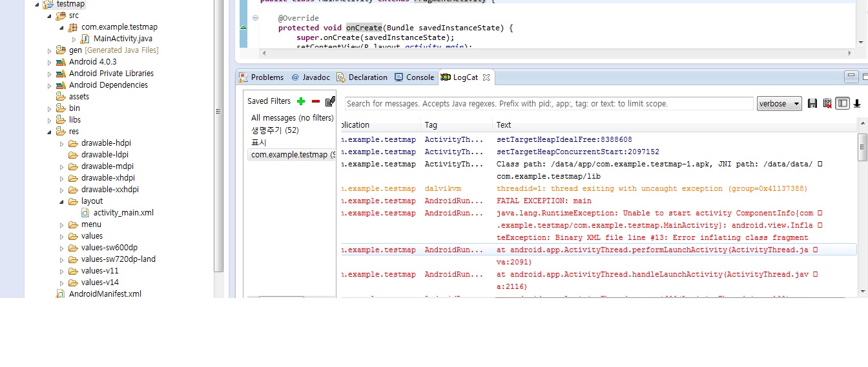Click the Tag column header

pyautogui.click(x=457, y=125)
